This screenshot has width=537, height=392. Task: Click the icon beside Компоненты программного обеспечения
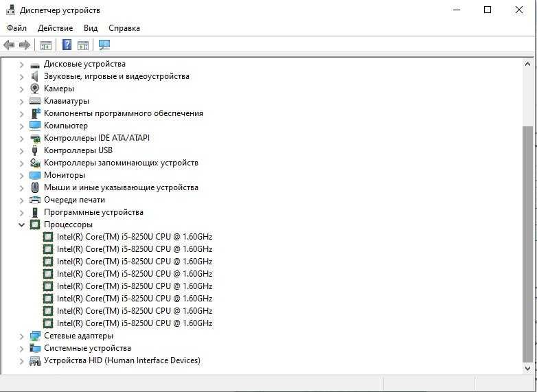[35, 113]
